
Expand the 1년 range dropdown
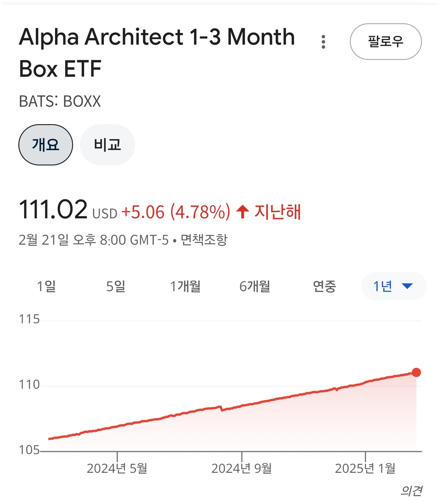(394, 286)
